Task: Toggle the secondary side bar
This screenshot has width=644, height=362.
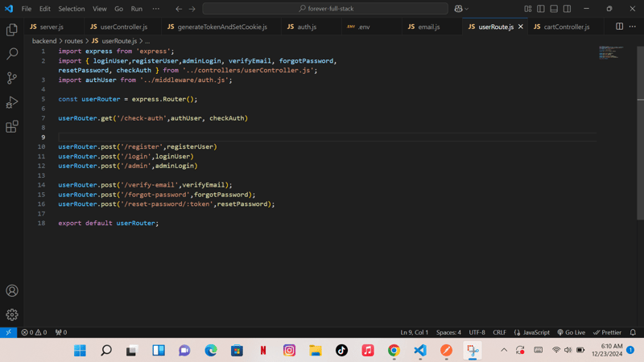Action: (x=567, y=9)
